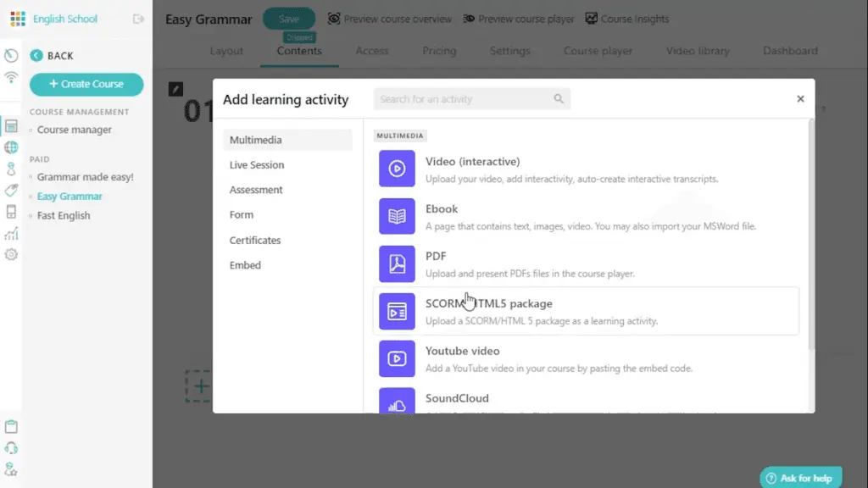Click the dashed plus add-activity box
The image size is (868, 488).
point(198,386)
